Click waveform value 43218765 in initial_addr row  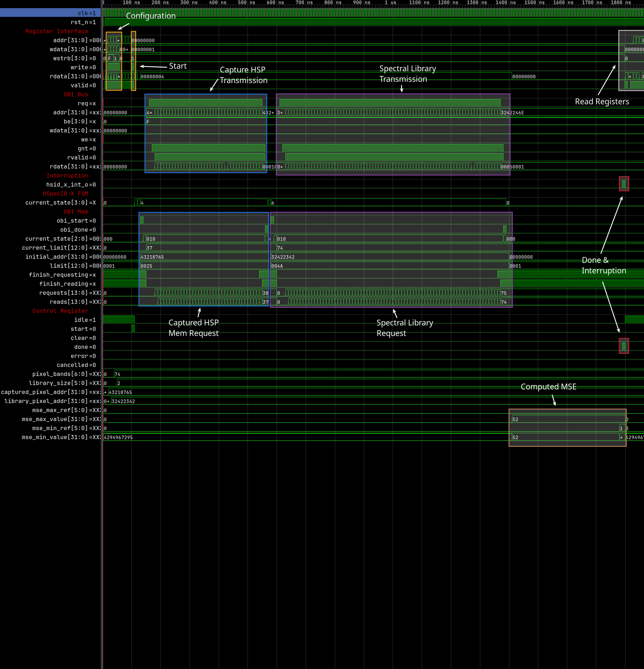click(x=152, y=257)
